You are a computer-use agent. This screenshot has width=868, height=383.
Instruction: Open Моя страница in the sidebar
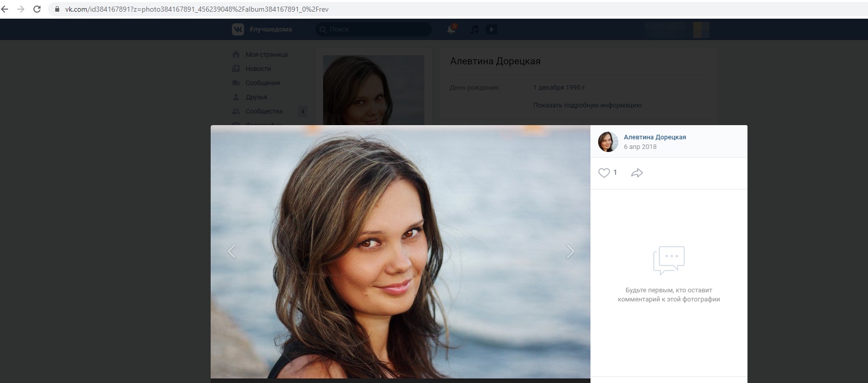click(266, 54)
